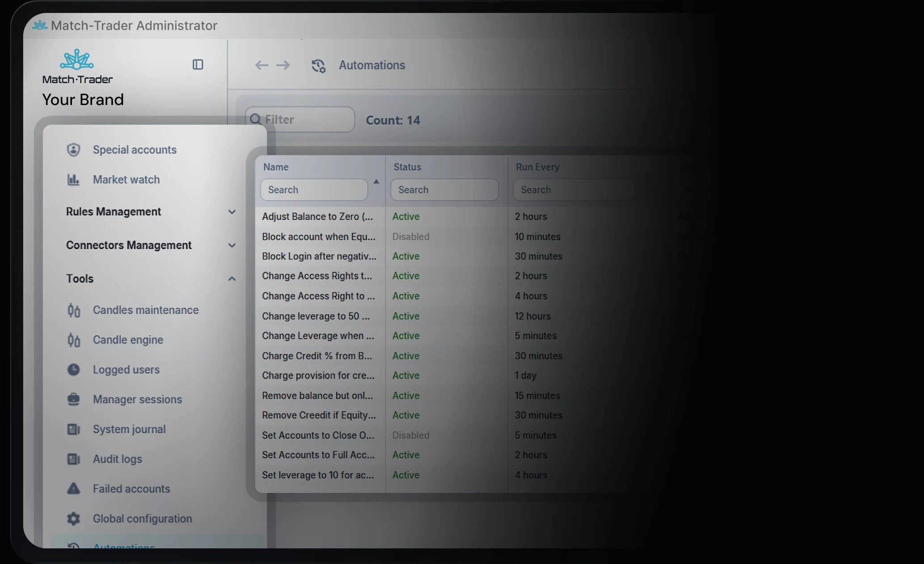This screenshot has width=924, height=564.
Task: Click the Candle engine icon
Action: 74,340
